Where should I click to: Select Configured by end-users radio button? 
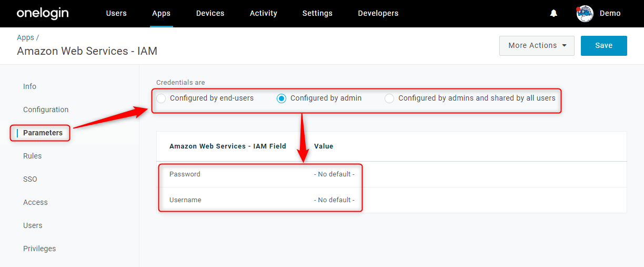[x=161, y=98]
